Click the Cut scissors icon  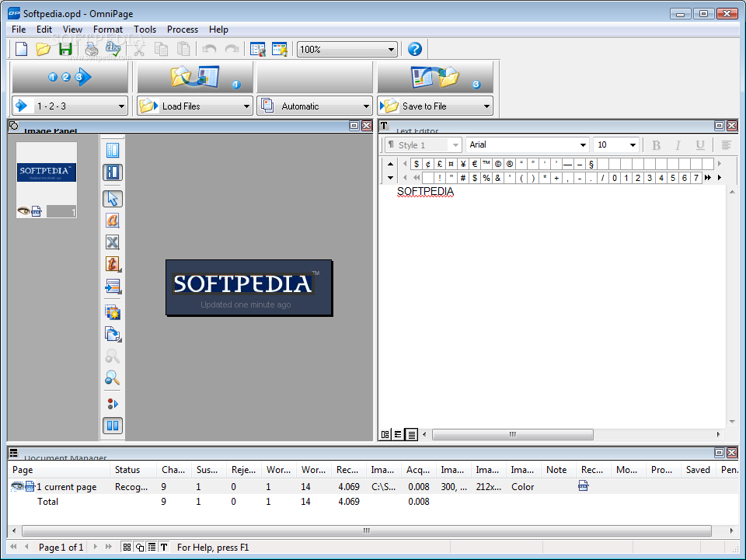(138, 49)
